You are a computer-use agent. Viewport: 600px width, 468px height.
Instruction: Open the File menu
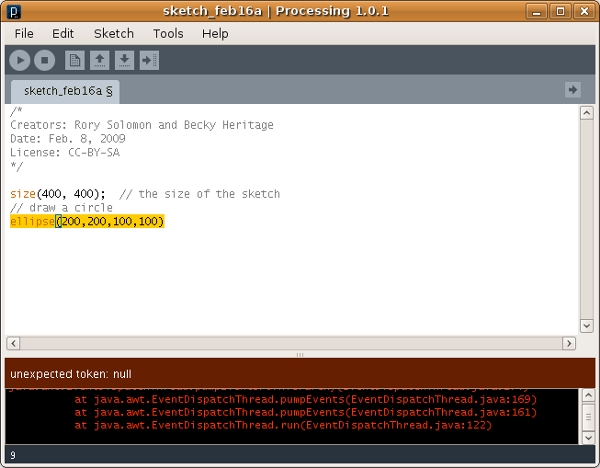[x=24, y=33]
